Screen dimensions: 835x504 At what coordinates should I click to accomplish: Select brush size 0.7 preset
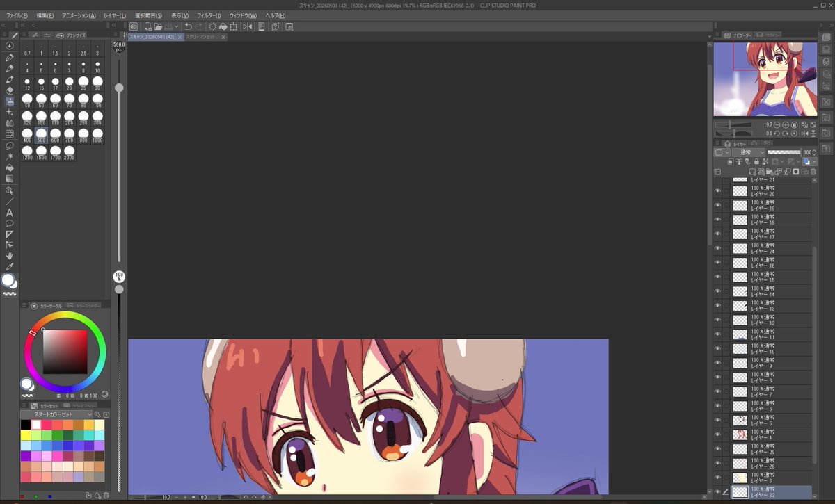click(x=27, y=49)
